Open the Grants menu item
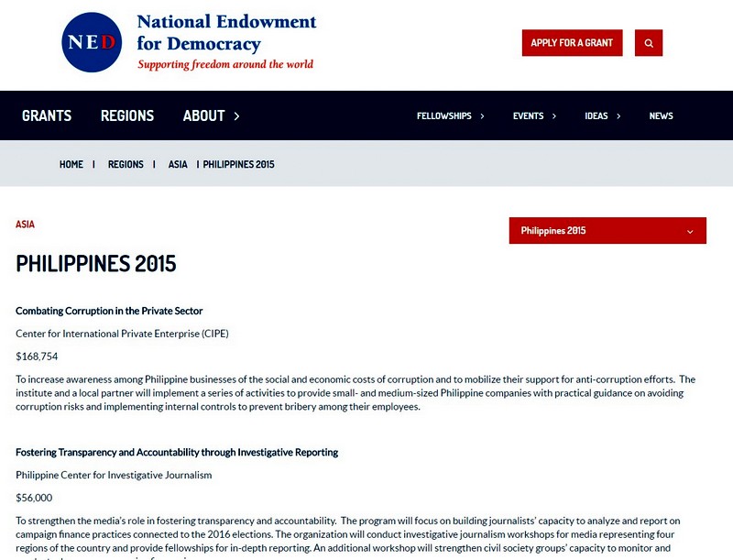This screenshot has width=733, height=560. point(47,115)
